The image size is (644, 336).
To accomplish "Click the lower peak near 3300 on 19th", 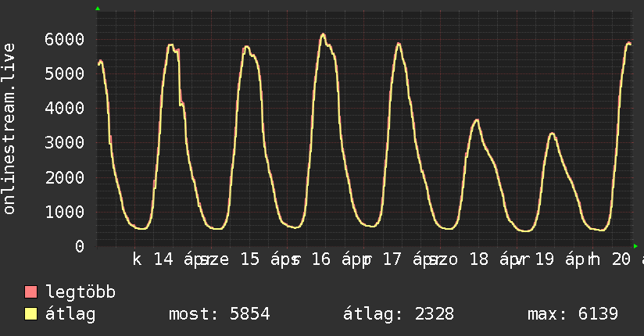I will pos(553,134).
